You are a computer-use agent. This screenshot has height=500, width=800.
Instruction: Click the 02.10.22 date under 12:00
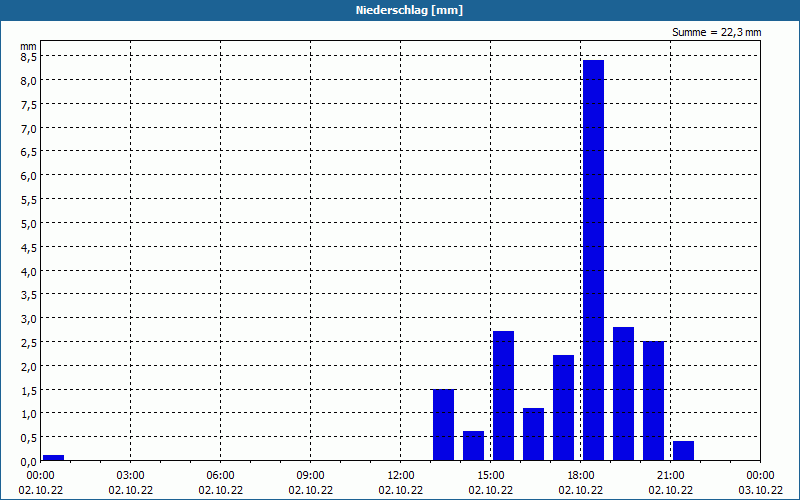[x=401, y=490]
